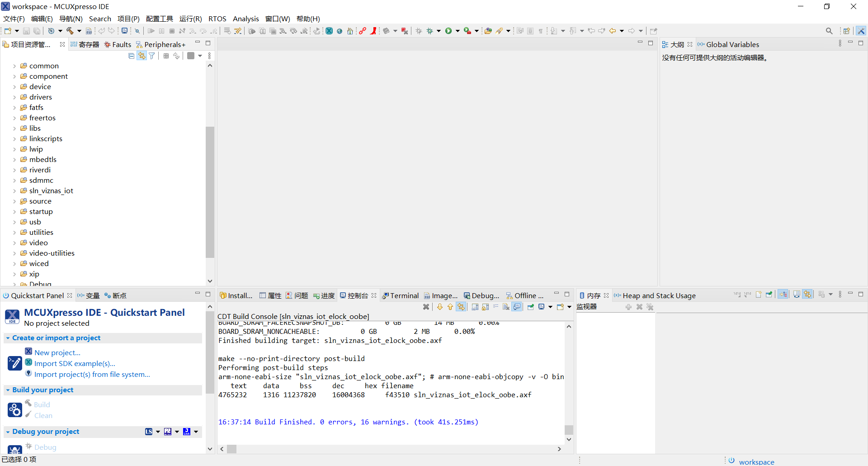868x466 pixels.
Task: Switch to the Terminal tab
Action: click(x=401, y=295)
